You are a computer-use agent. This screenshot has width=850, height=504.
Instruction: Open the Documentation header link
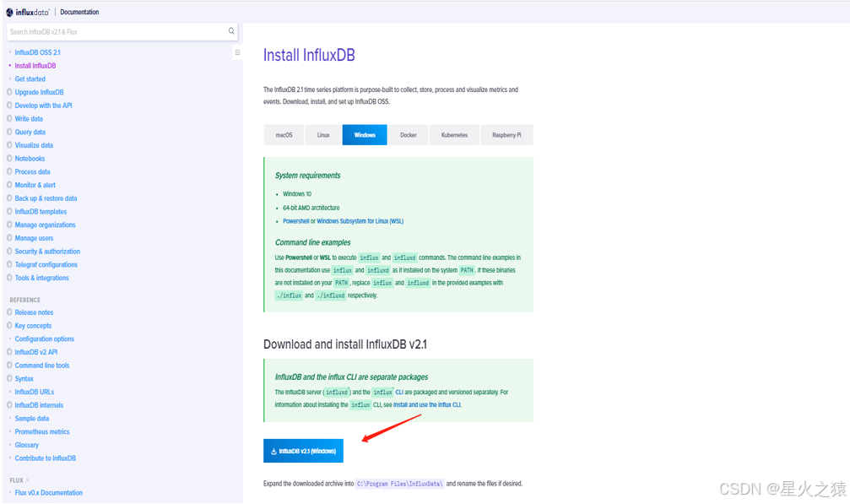pyautogui.click(x=79, y=12)
